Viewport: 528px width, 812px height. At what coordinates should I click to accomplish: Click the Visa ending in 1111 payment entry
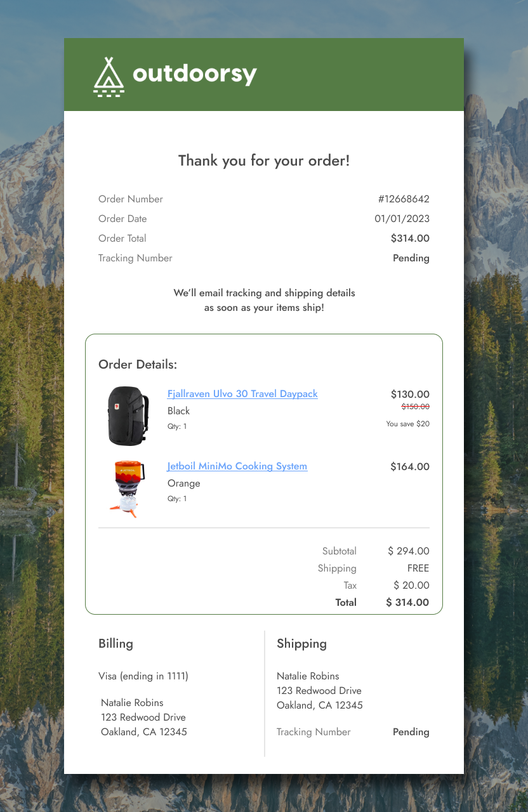(144, 676)
